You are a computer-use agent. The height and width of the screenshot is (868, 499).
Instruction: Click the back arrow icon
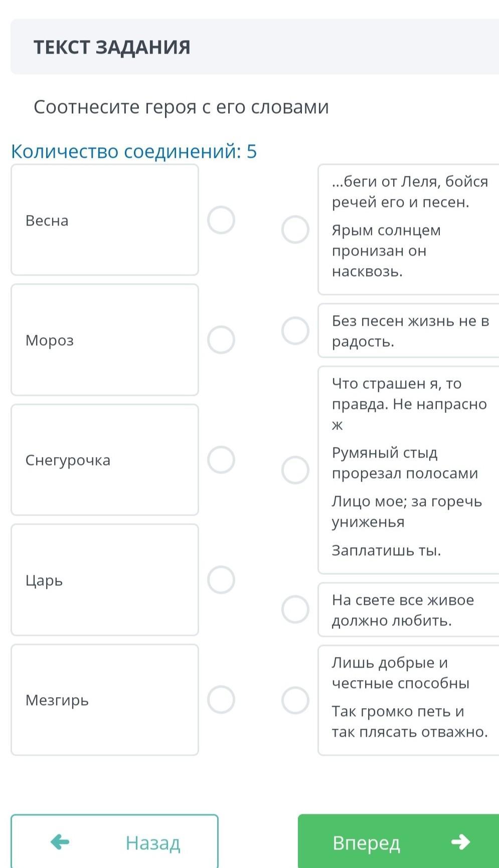60,842
